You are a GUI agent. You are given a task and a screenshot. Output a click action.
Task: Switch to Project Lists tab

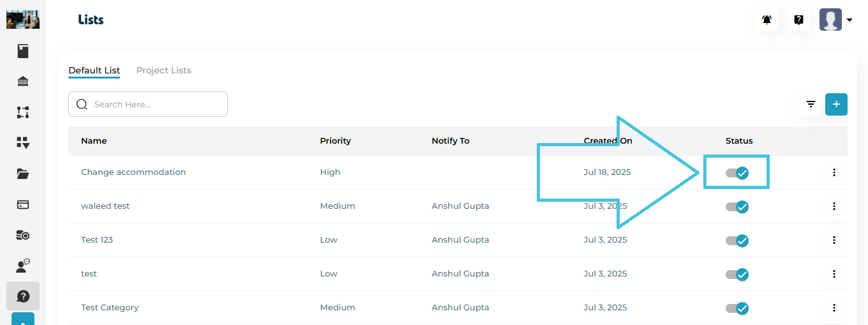(x=163, y=70)
